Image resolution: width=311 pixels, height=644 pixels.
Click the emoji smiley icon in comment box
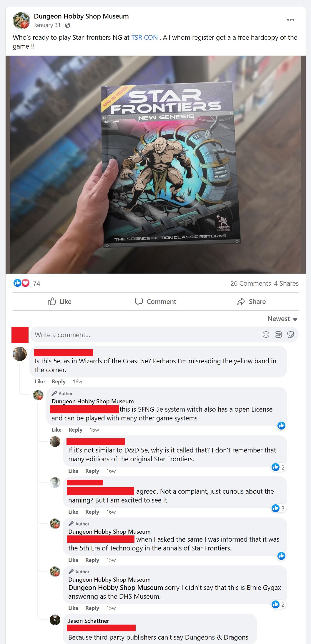tap(266, 335)
